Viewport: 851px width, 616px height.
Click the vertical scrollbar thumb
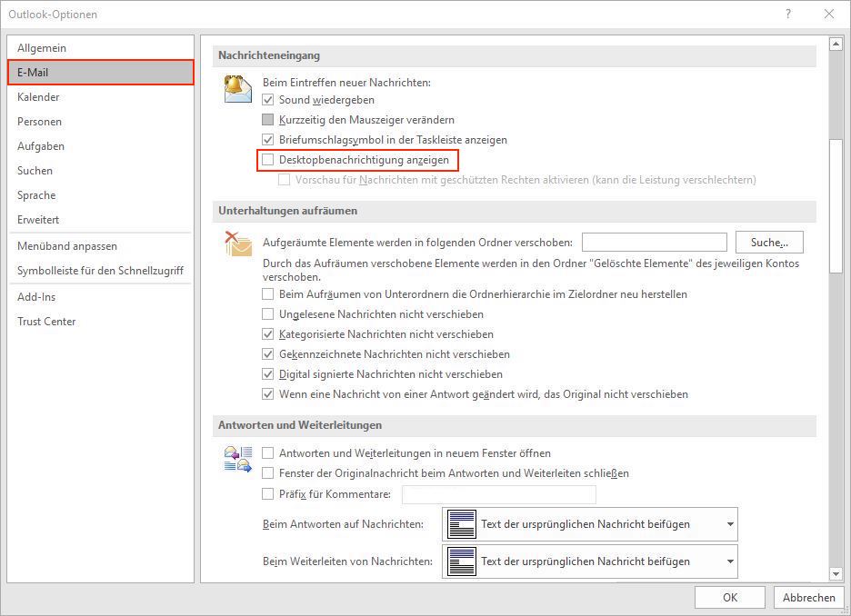pyautogui.click(x=836, y=206)
